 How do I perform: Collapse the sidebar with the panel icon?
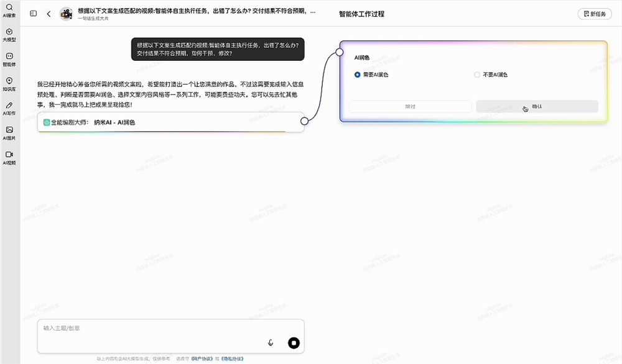(32, 13)
